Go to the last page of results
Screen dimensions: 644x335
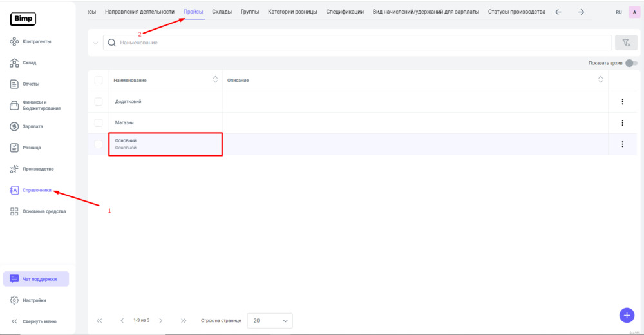point(184,320)
